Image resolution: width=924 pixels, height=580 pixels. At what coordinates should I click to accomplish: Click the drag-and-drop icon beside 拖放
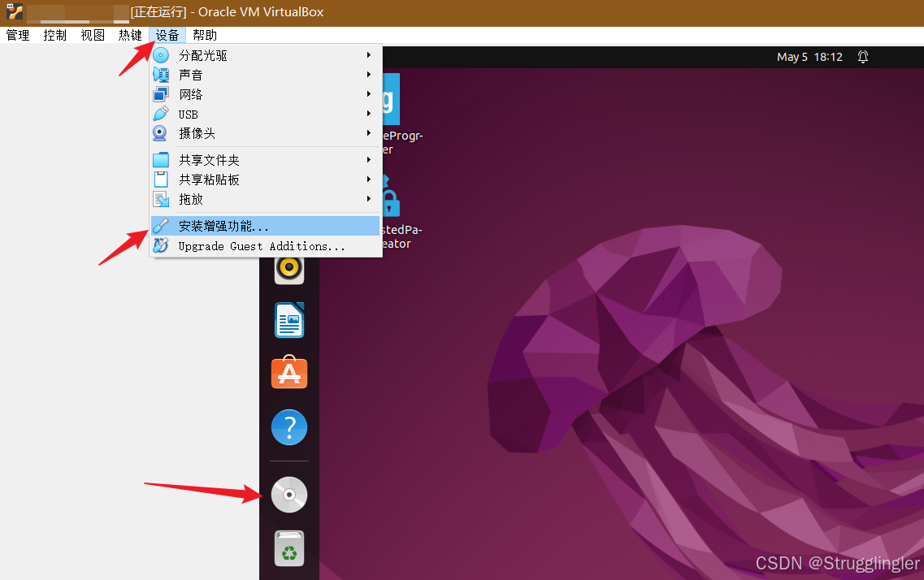161,199
